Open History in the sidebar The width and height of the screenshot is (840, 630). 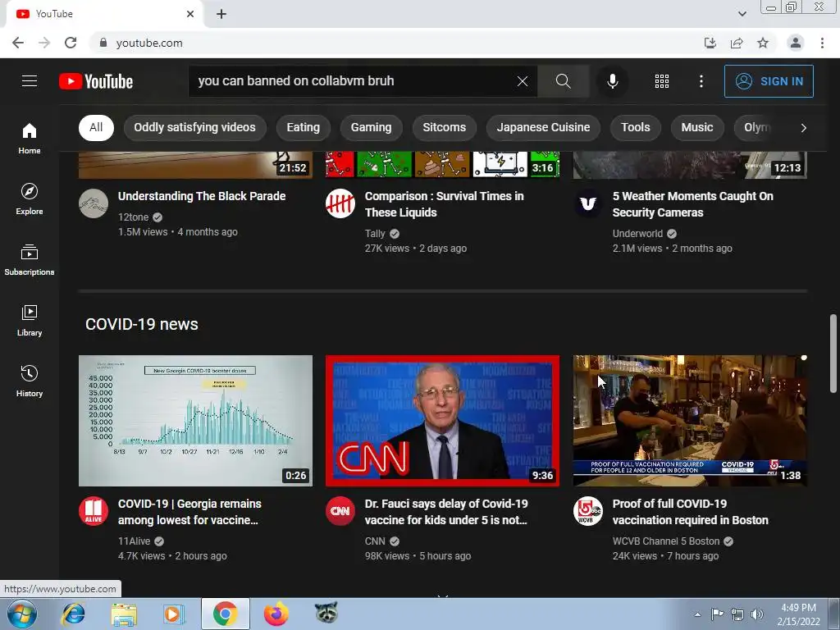click(30, 381)
